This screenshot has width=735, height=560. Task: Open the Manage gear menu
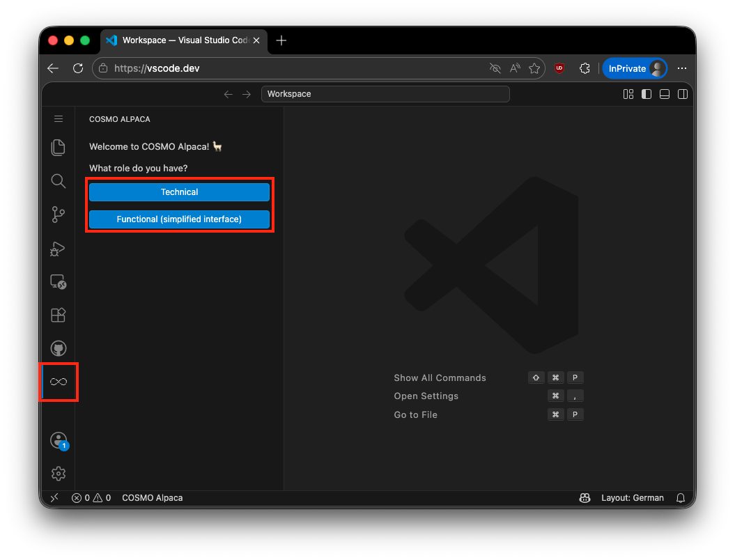coord(58,474)
